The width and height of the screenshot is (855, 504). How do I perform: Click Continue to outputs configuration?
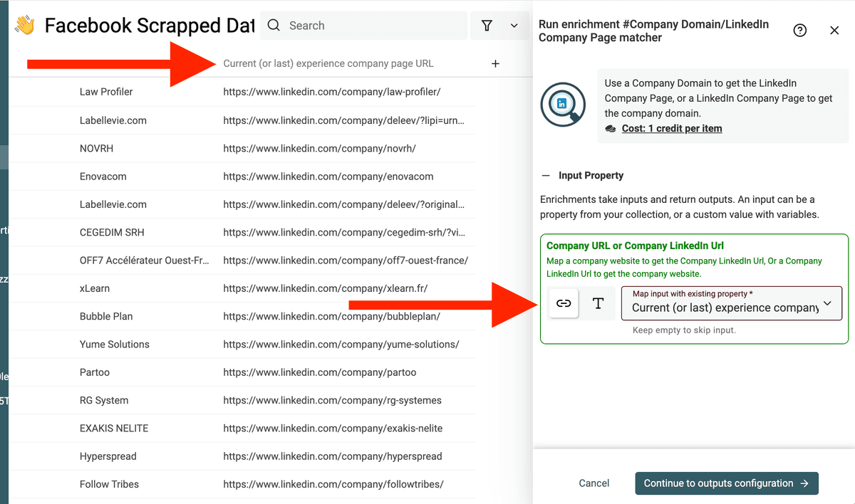pyautogui.click(x=727, y=483)
